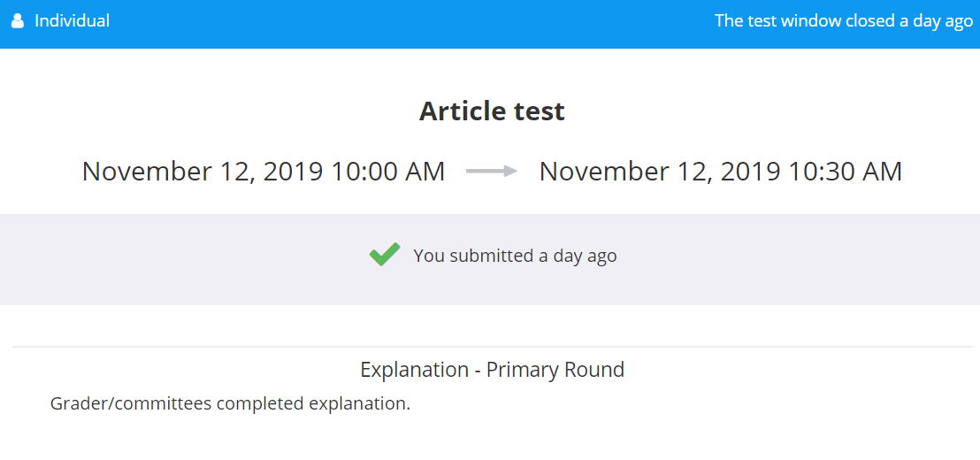Open the Explanation - Primary Round section
The height and width of the screenshot is (460, 980).
(x=492, y=370)
